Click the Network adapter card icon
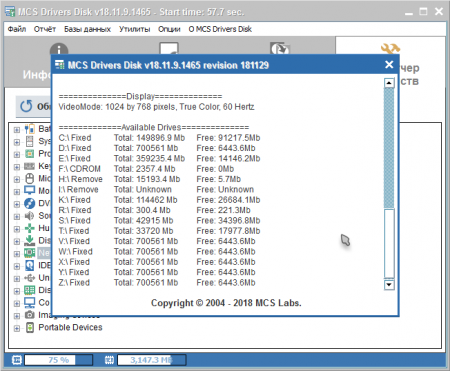 (30, 253)
